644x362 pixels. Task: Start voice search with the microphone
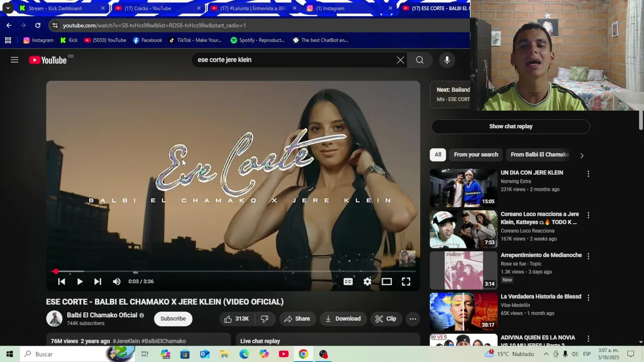coord(447,60)
